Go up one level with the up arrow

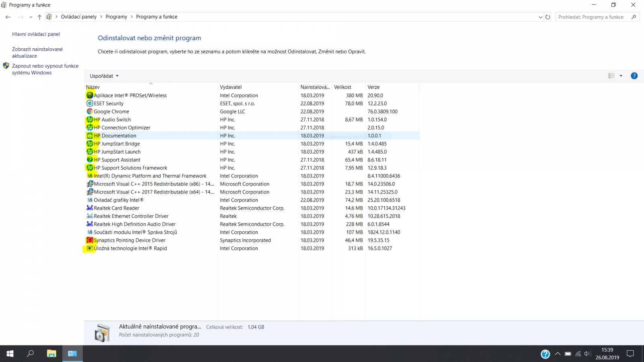[39, 17]
